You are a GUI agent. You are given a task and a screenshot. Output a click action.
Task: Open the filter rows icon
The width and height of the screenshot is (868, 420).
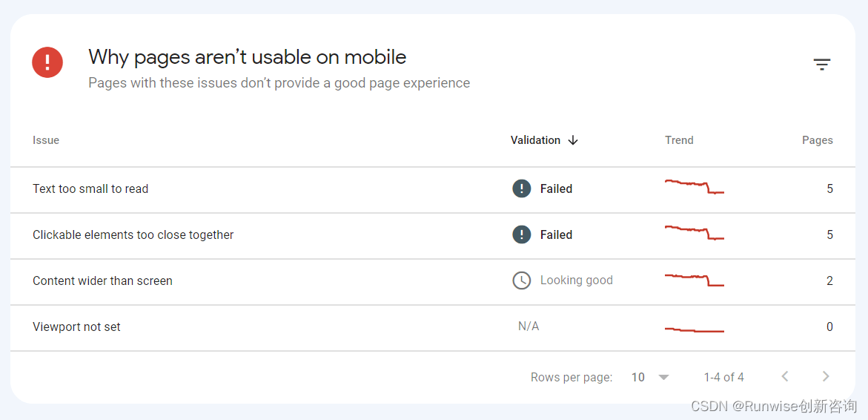821,65
